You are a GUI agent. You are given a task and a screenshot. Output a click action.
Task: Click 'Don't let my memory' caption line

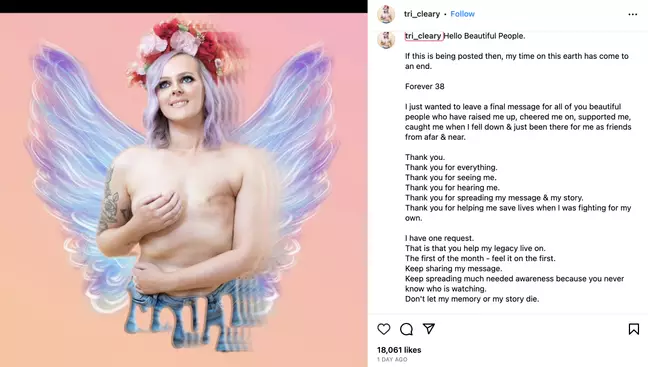pos(472,299)
